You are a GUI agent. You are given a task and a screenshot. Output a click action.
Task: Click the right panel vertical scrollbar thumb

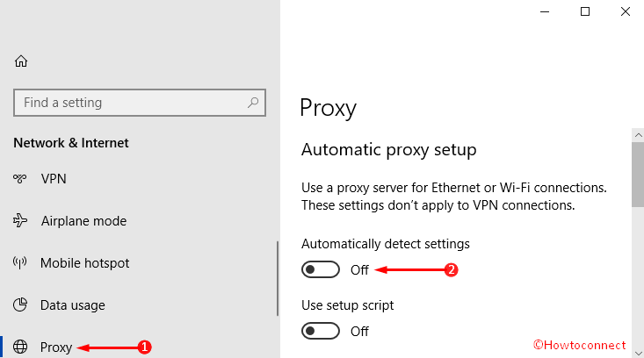(x=638, y=175)
